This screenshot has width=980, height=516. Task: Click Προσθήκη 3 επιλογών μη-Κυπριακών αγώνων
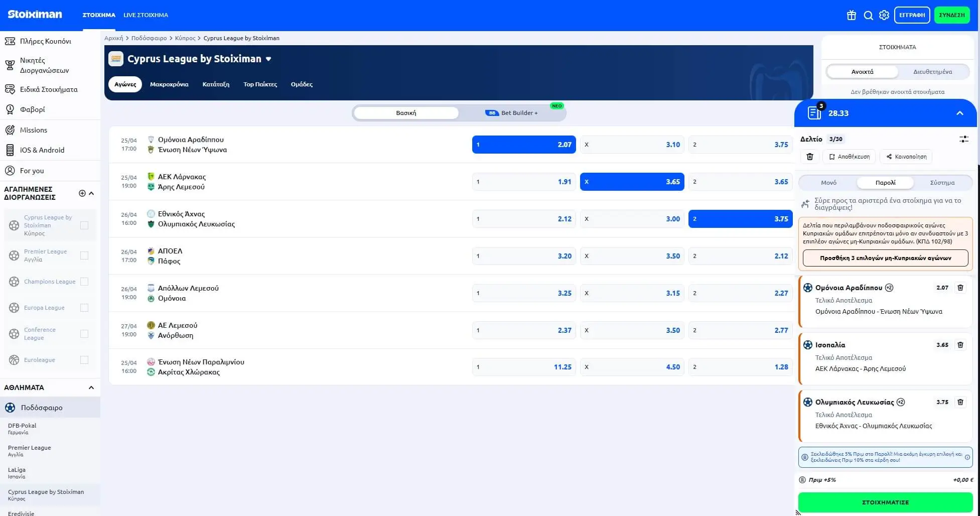[x=885, y=258]
